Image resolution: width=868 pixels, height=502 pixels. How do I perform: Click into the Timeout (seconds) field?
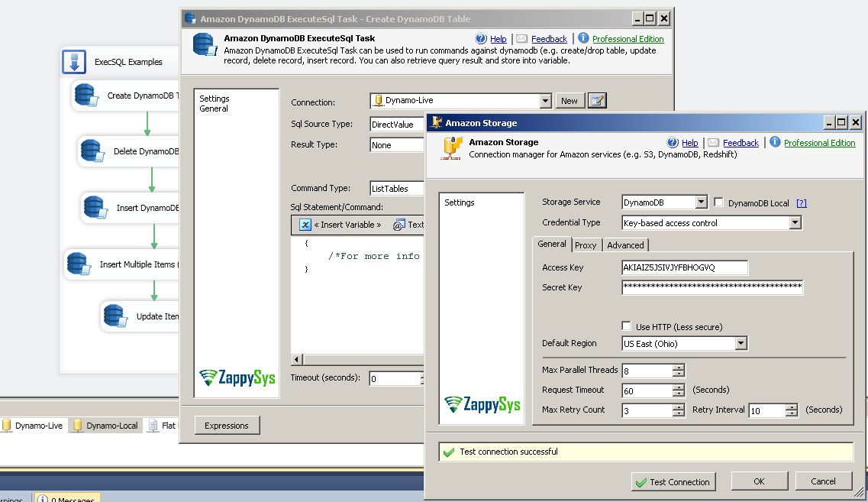pyautogui.click(x=396, y=378)
